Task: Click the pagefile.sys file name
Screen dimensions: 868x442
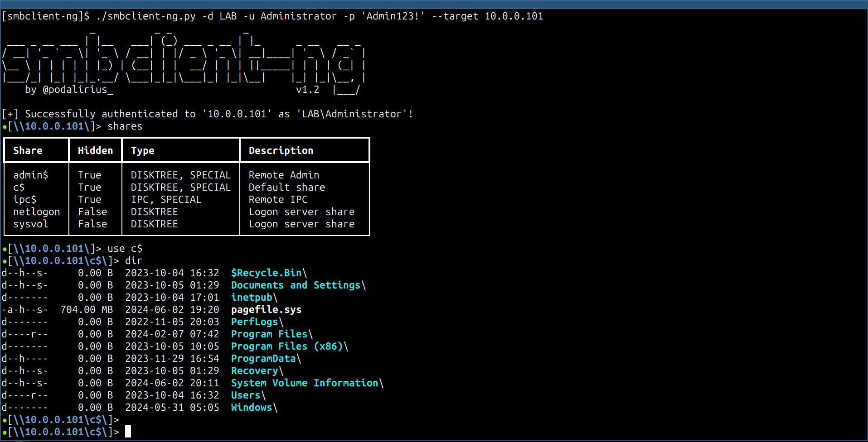Action: point(266,310)
